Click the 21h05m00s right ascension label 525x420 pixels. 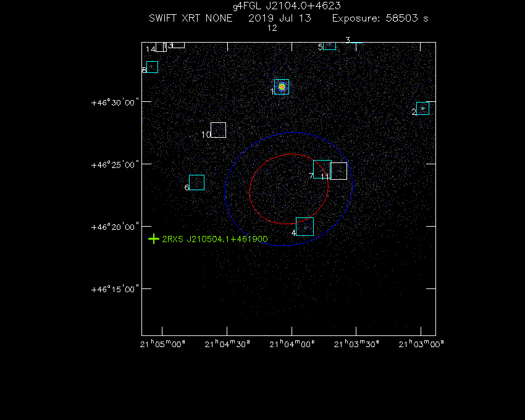coord(162,344)
